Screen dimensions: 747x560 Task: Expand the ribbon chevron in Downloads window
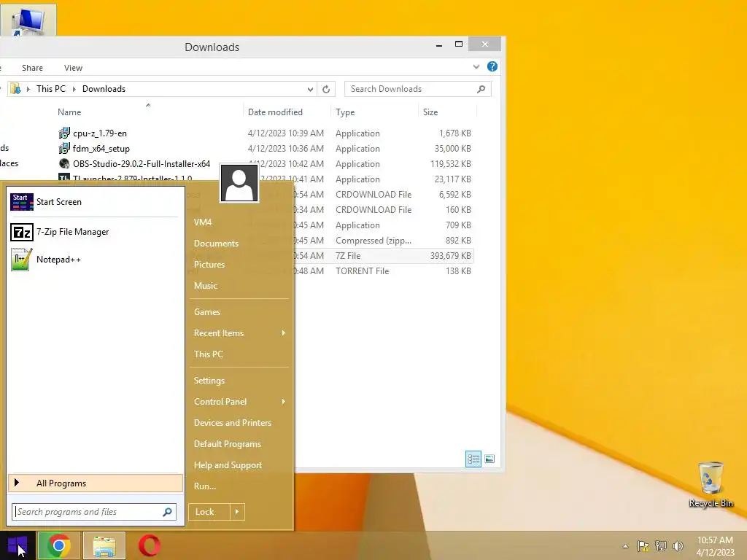pyautogui.click(x=476, y=66)
